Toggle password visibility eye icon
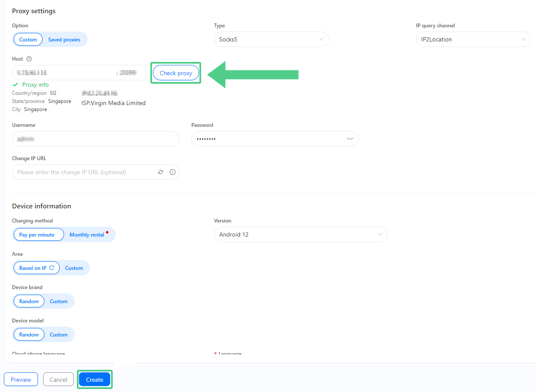536x392 pixels. point(350,139)
